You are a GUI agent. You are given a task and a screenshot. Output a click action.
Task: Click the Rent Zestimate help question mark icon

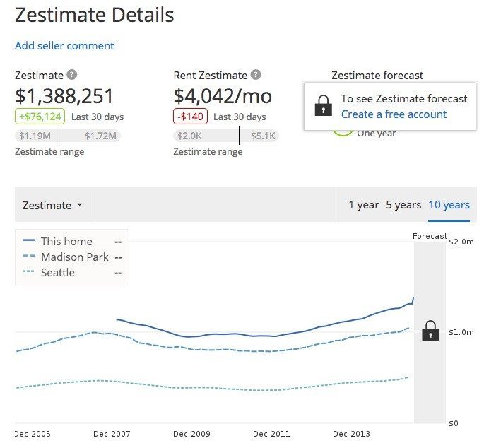256,75
